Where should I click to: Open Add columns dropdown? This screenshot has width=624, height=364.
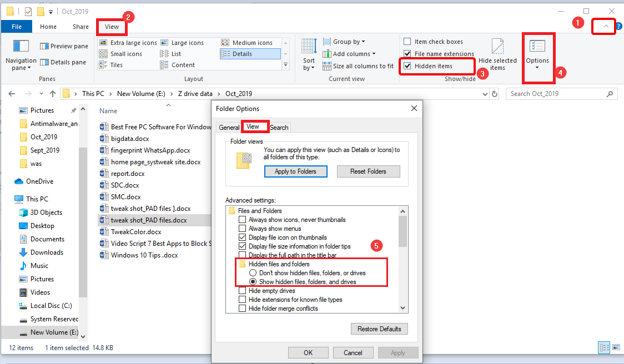point(349,54)
